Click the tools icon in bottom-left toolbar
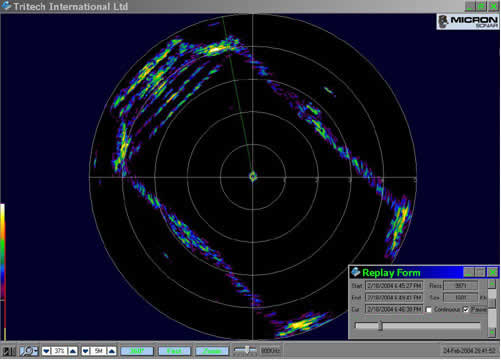Image resolution: width=501 pixels, height=360 pixels. 9,351
